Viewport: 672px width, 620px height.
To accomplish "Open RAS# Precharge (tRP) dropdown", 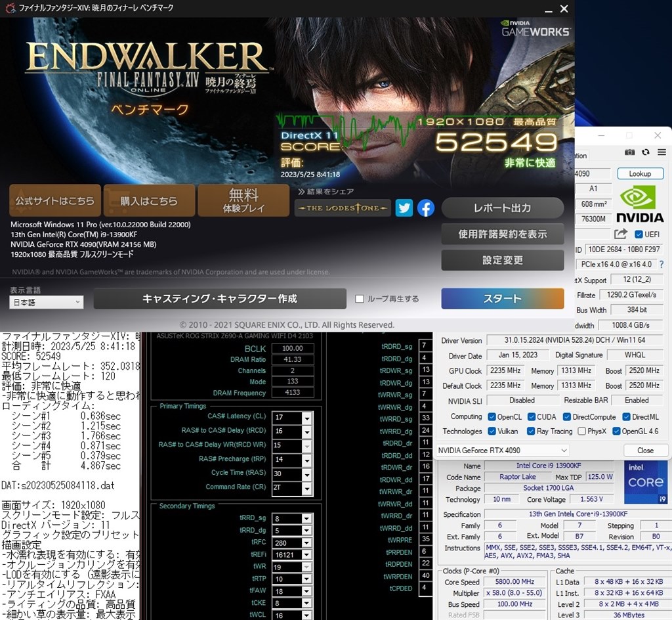I will [x=307, y=460].
